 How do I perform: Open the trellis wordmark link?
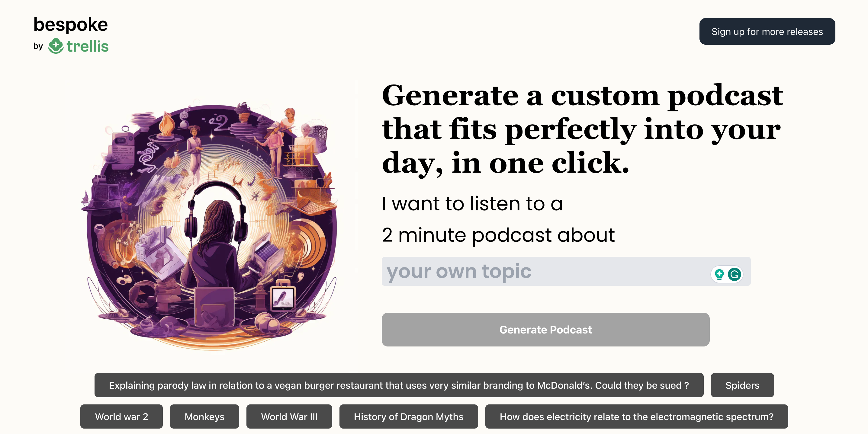coord(88,46)
